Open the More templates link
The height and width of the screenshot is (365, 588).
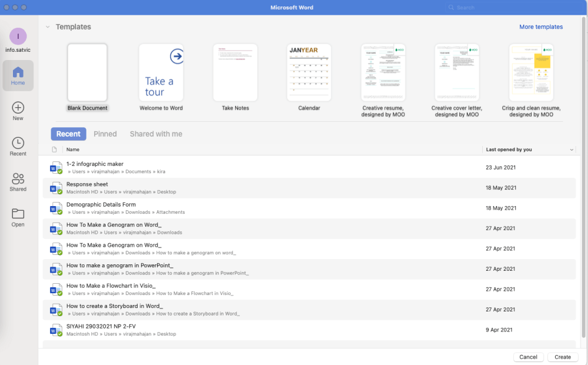click(541, 27)
